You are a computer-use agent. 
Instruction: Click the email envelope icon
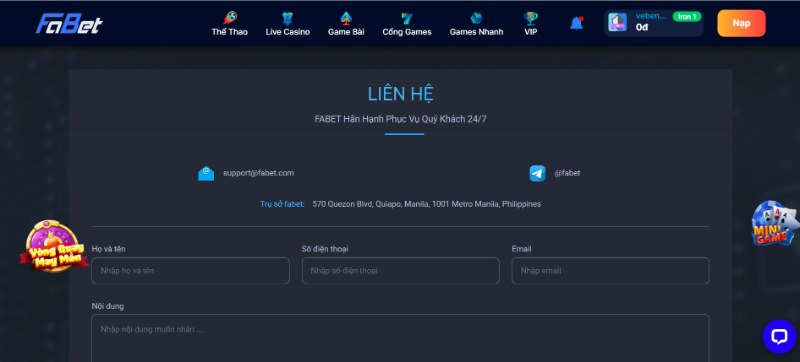pos(206,173)
